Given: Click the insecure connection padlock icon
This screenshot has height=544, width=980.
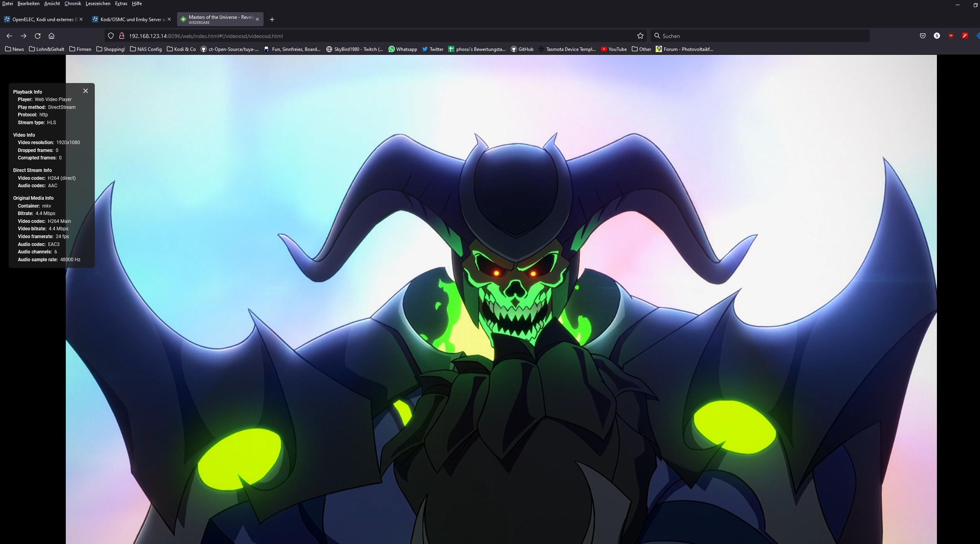Looking at the screenshot, I should point(122,36).
